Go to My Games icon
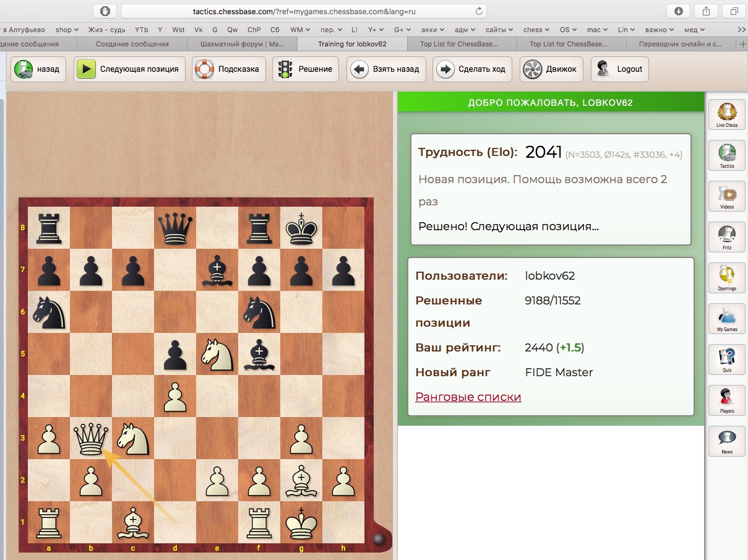This screenshot has height=560, width=748. pos(727,319)
